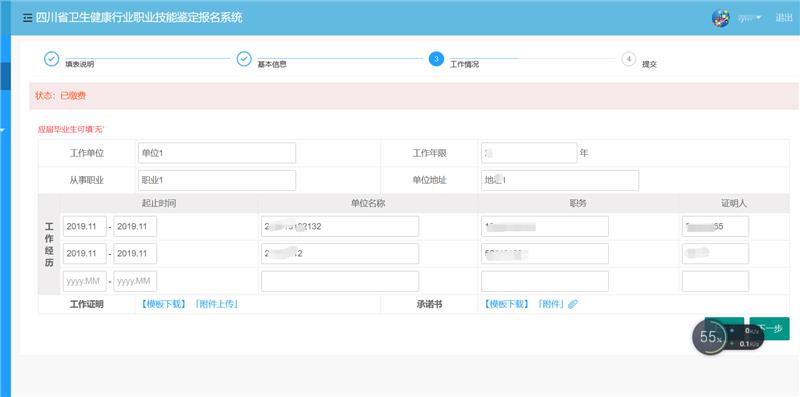The image size is (800, 397).
Task: Focus the 从事职业 input field
Action: [x=217, y=181]
